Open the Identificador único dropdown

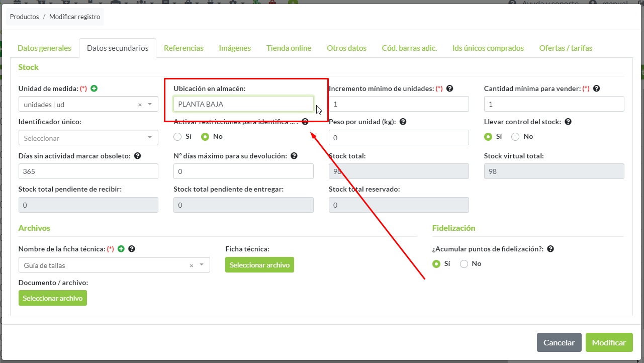(x=150, y=138)
